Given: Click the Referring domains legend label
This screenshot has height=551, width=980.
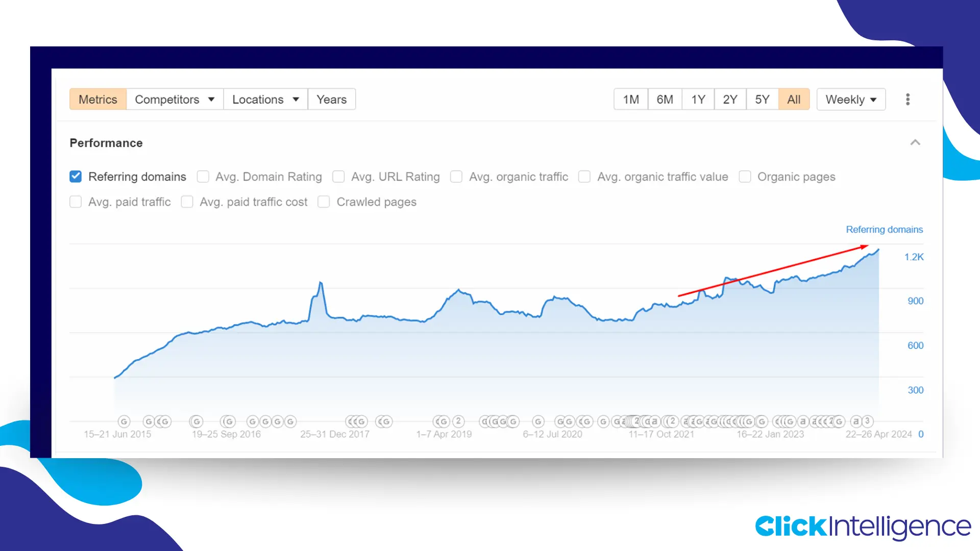Looking at the screenshot, I should point(885,230).
